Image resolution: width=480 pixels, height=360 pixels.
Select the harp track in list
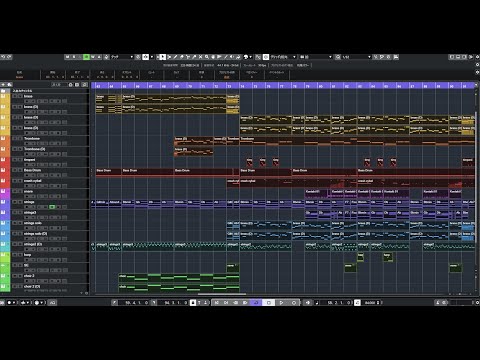tap(28, 255)
